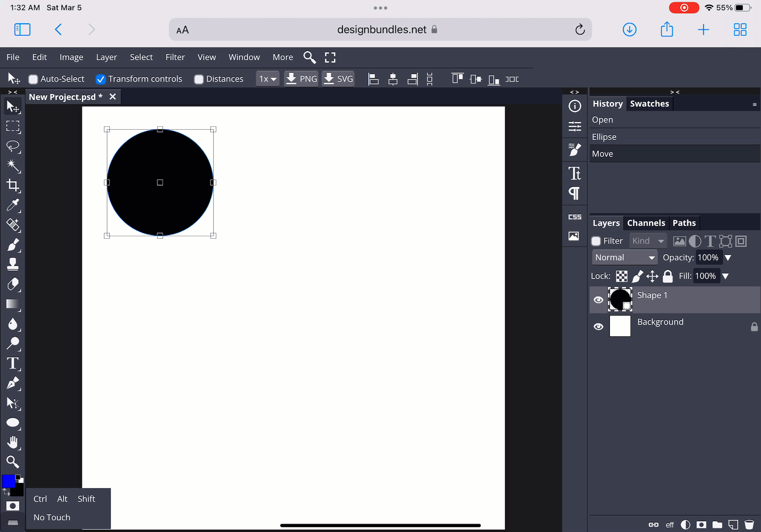The width and height of the screenshot is (761, 532).
Task: Select the Gradient tool
Action: [x=13, y=304]
